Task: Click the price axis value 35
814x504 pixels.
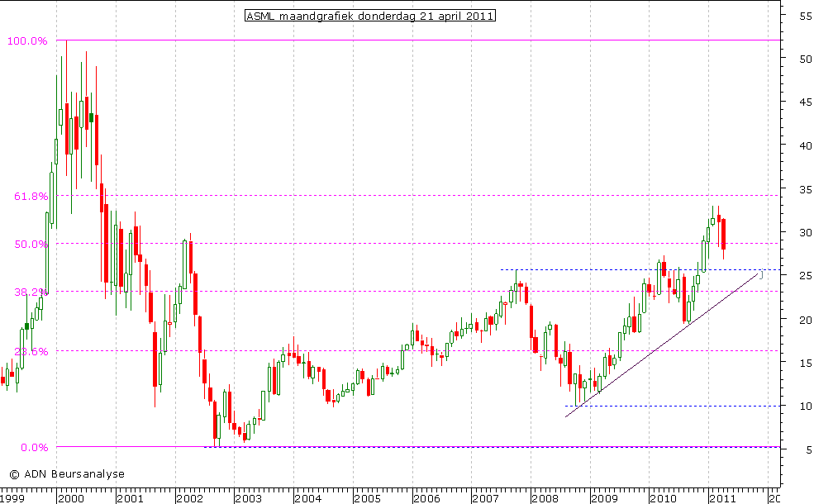Action: click(x=805, y=190)
